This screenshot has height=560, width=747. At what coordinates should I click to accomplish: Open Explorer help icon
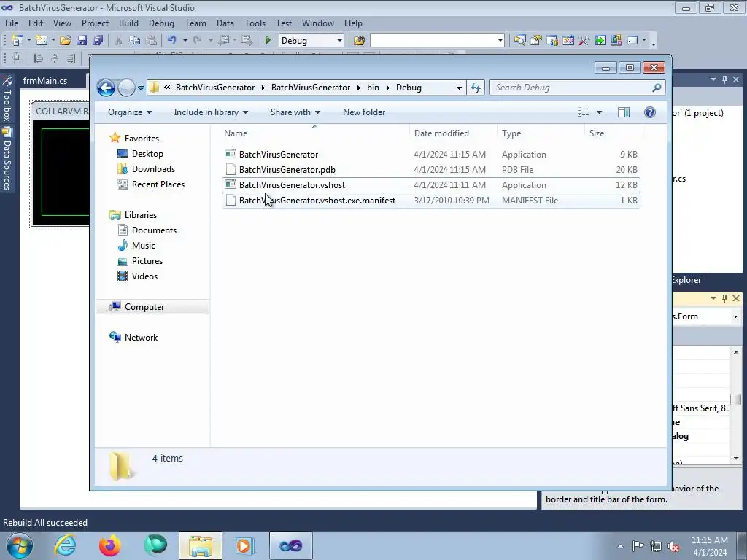(x=650, y=112)
